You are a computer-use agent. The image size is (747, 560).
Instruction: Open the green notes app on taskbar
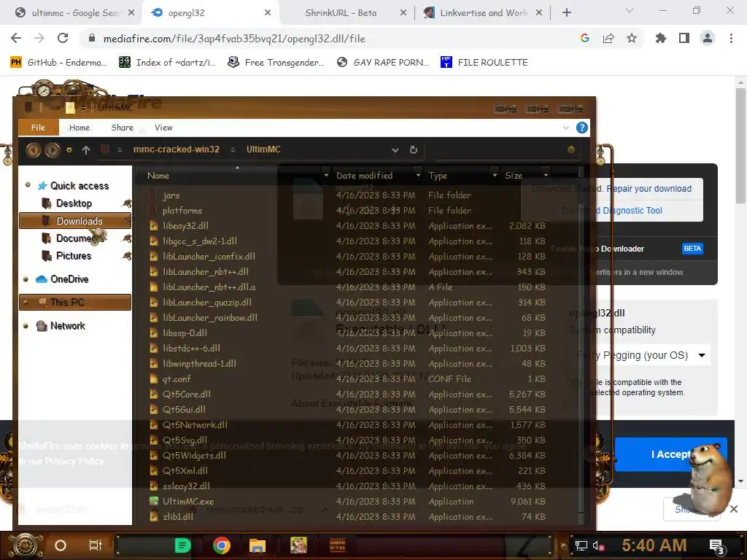pos(182,545)
